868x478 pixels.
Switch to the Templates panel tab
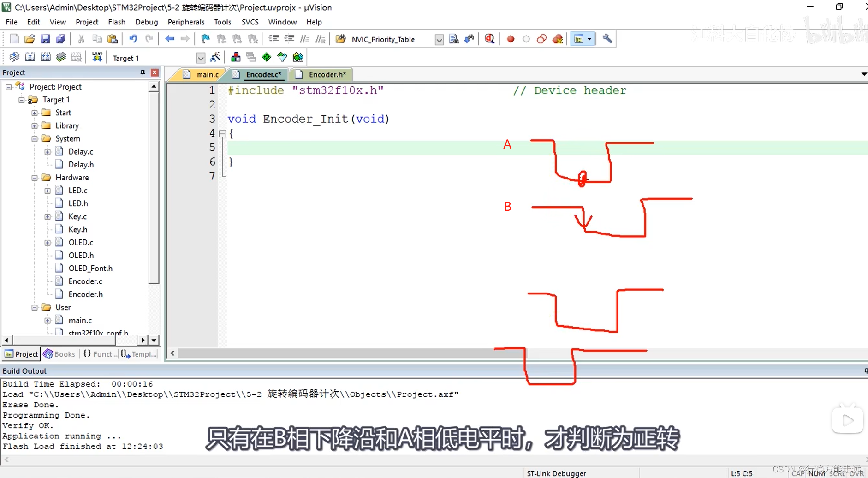(139, 354)
